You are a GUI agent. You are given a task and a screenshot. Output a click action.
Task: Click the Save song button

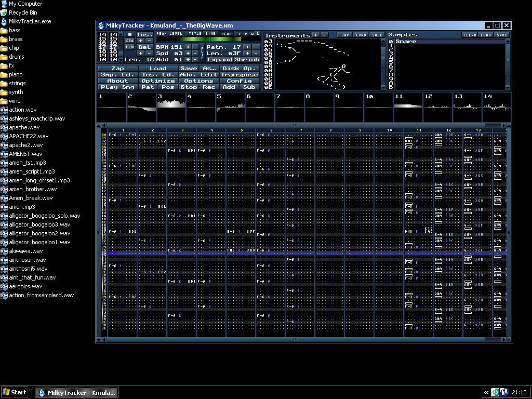pyautogui.click(x=189, y=68)
